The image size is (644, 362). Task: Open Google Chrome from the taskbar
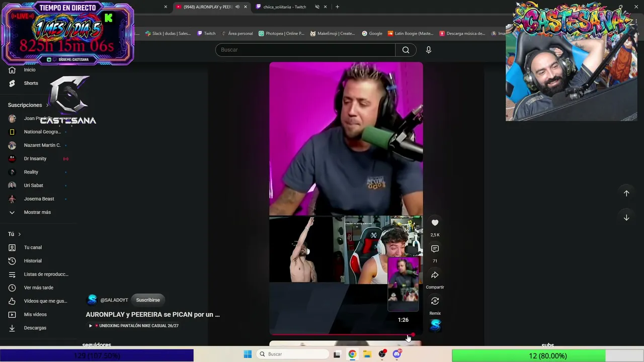(352, 354)
